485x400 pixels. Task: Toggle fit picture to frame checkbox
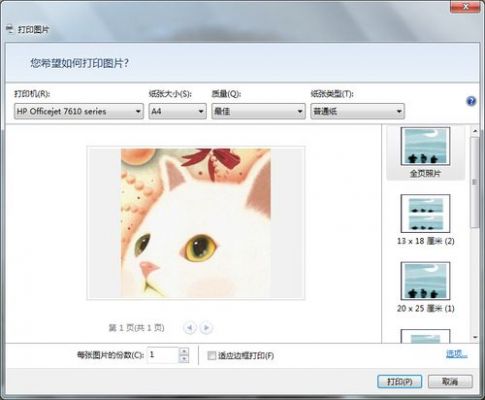211,355
